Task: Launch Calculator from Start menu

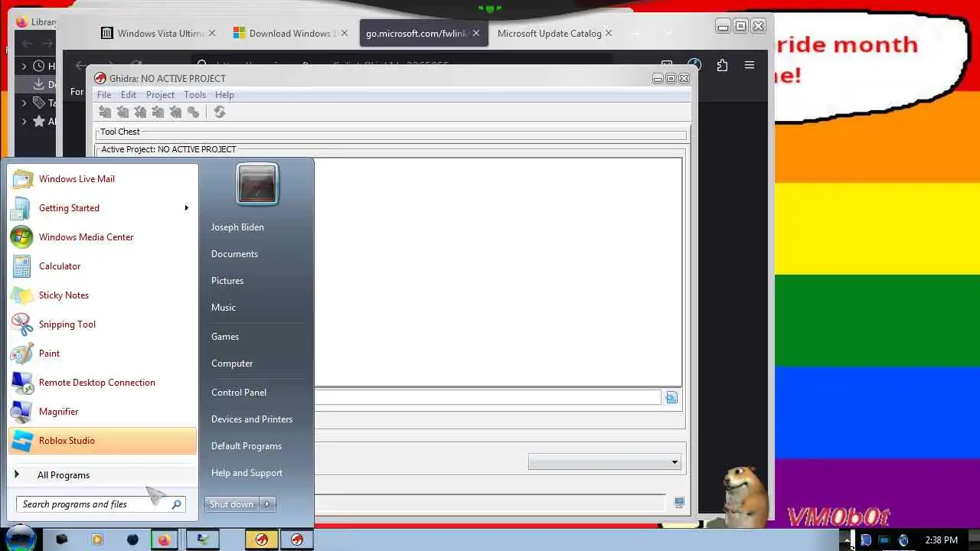Action: pos(102,266)
